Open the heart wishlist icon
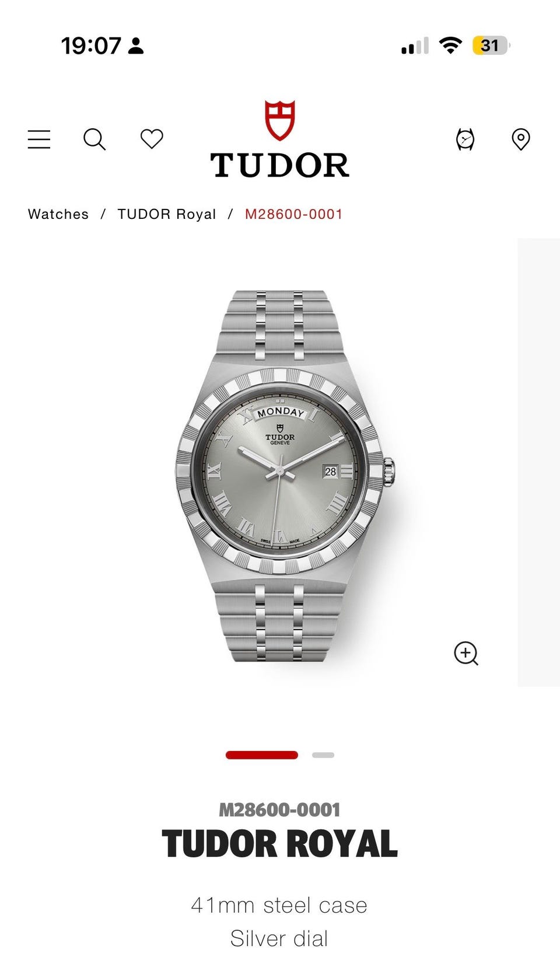Image resolution: width=560 pixels, height=967 pixels. (x=152, y=139)
